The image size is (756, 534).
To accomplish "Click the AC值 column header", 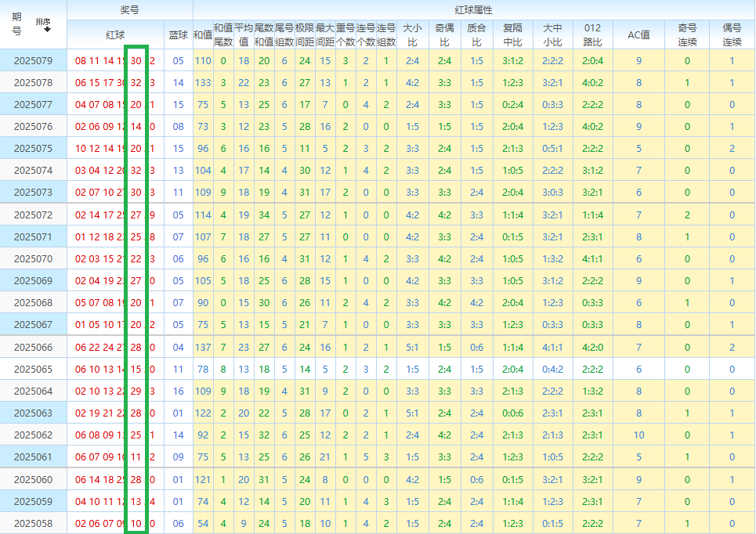I will [638, 34].
